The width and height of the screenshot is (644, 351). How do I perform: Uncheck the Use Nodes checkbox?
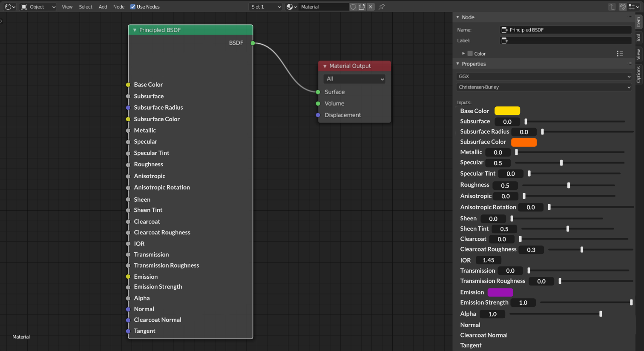pyautogui.click(x=133, y=7)
